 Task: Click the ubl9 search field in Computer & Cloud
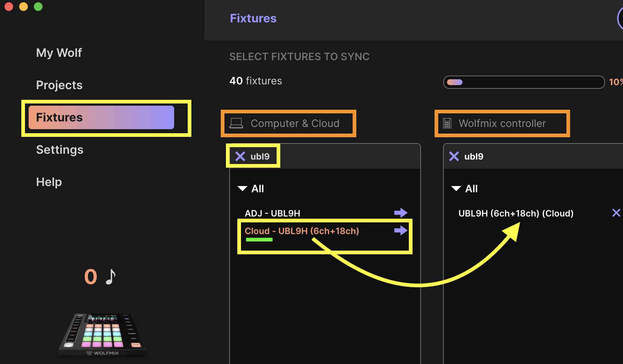325,156
